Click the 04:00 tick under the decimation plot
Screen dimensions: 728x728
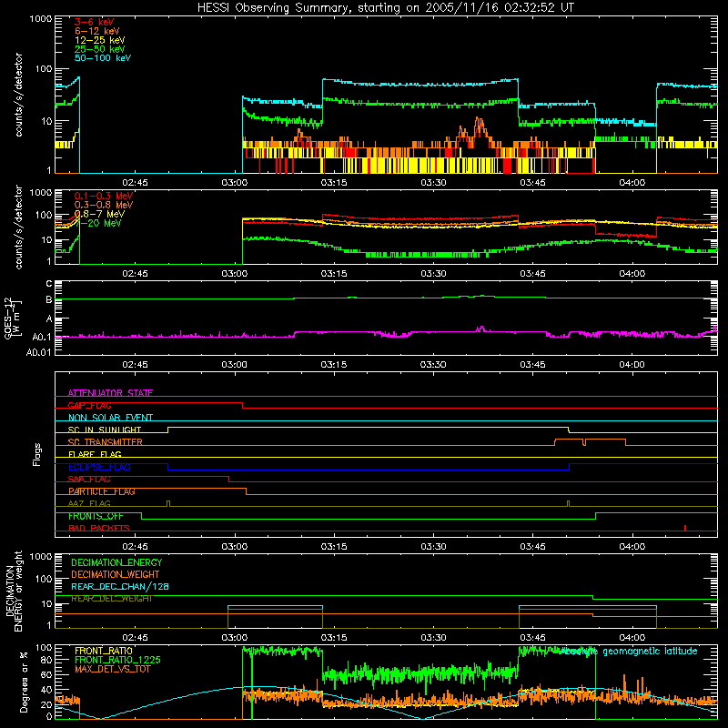(x=632, y=638)
